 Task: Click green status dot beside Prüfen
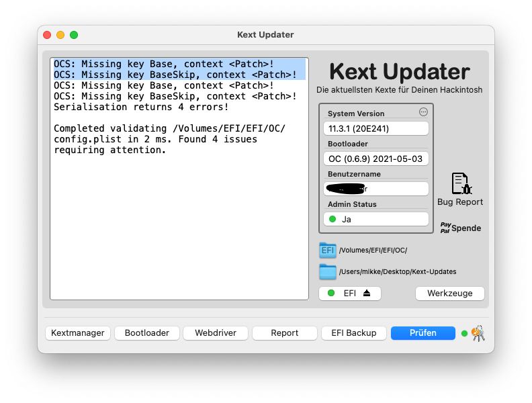pos(464,333)
